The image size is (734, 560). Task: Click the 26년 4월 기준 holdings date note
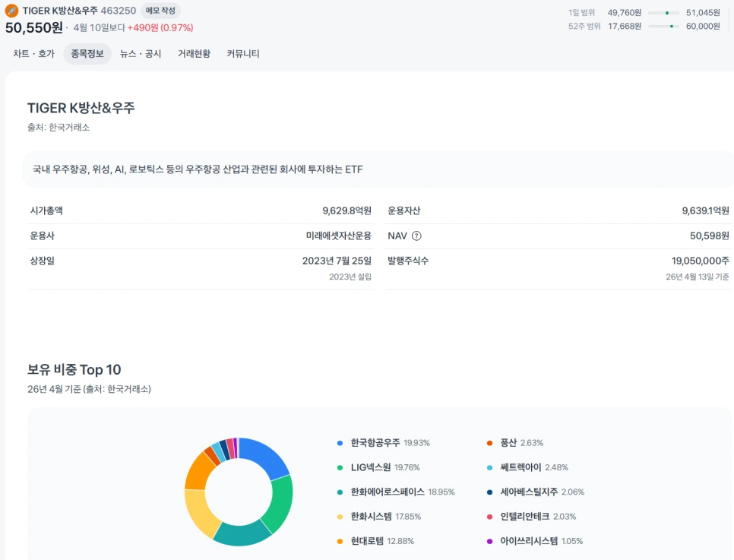point(89,389)
